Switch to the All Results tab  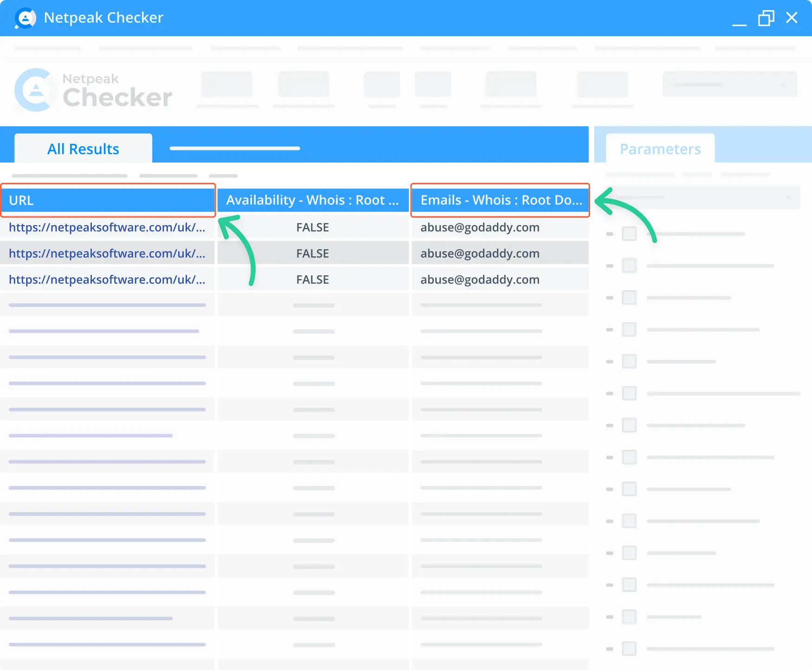84,149
